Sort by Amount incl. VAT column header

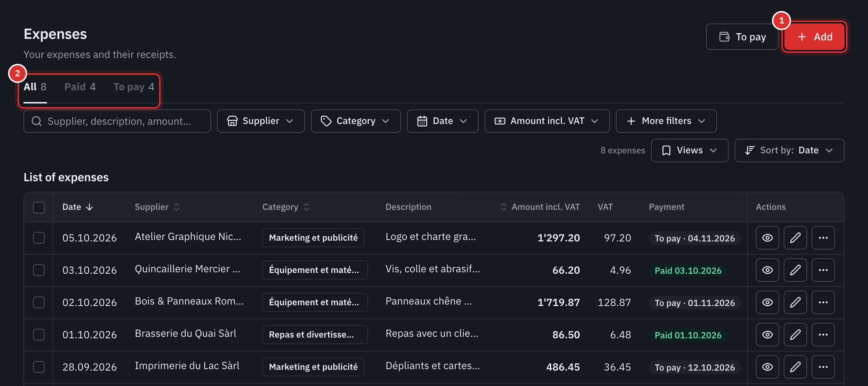540,207
